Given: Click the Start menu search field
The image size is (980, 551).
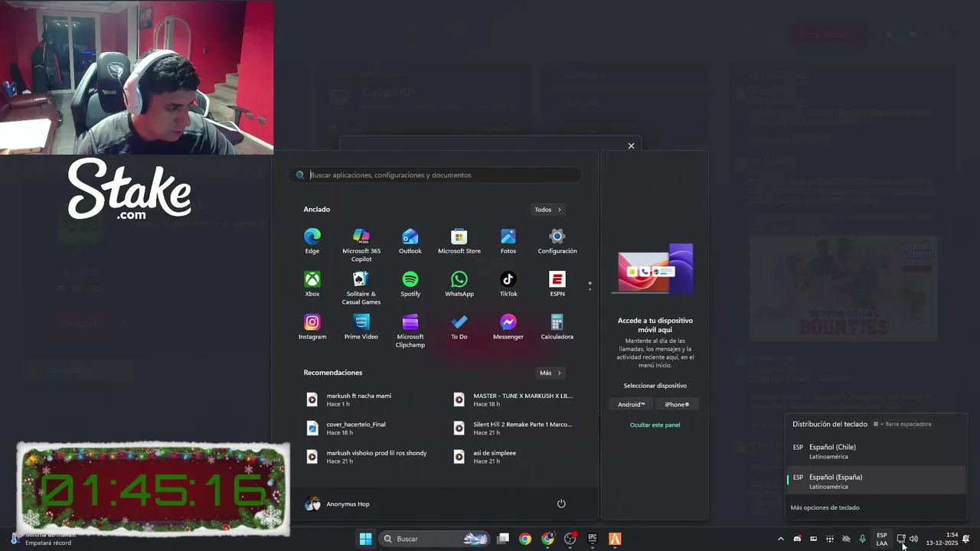Looking at the screenshot, I should pyautogui.click(x=436, y=175).
